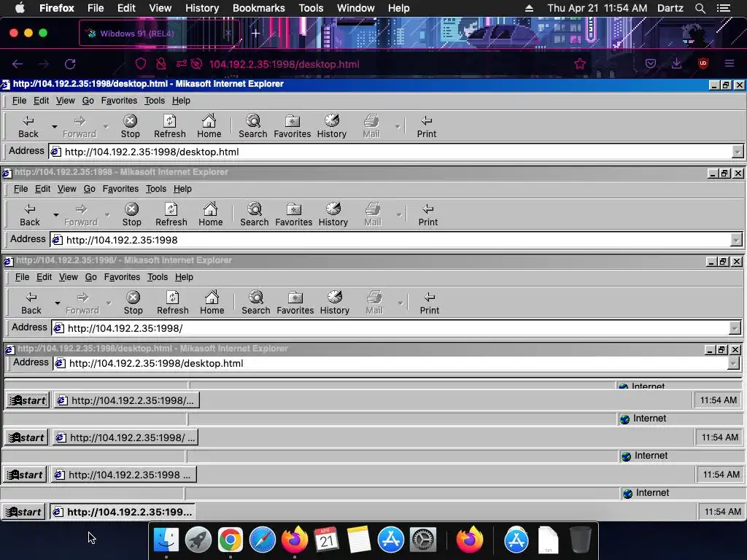Open Back history arrow in window titled http://104.192.2.35:1998
Image resolution: width=747 pixels, height=560 pixels.
[x=55, y=215]
